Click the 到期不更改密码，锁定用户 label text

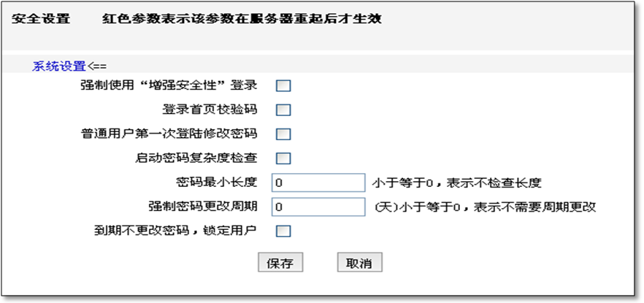pyautogui.click(x=176, y=231)
